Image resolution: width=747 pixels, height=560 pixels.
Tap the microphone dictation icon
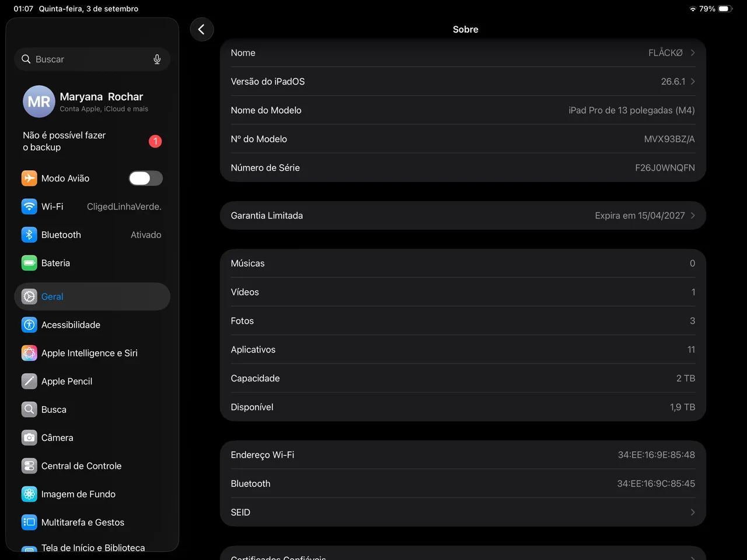pyautogui.click(x=157, y=59)
